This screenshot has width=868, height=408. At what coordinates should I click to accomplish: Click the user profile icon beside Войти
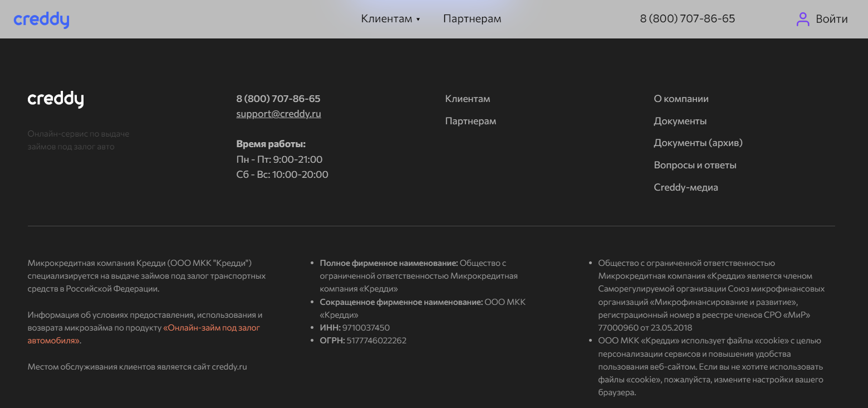tap(802, 20)
